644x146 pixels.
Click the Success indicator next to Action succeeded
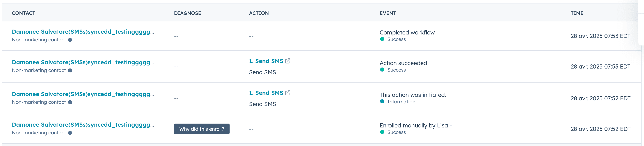coord(382,70)
